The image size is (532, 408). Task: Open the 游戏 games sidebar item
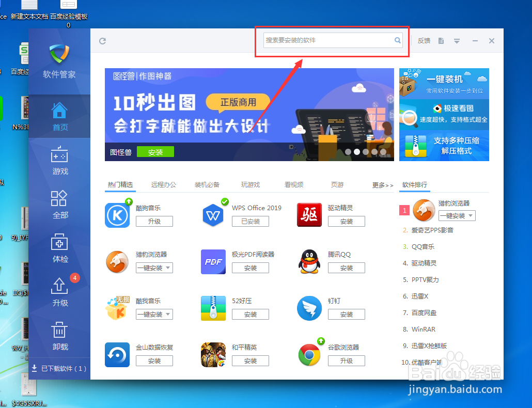pyautogui.click(x=60, y=161)
